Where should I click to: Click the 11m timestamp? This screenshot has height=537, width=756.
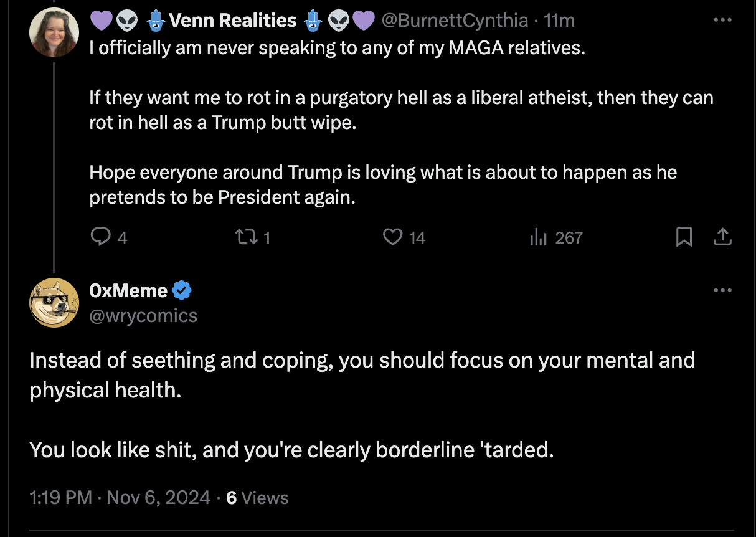pos(559,21)
